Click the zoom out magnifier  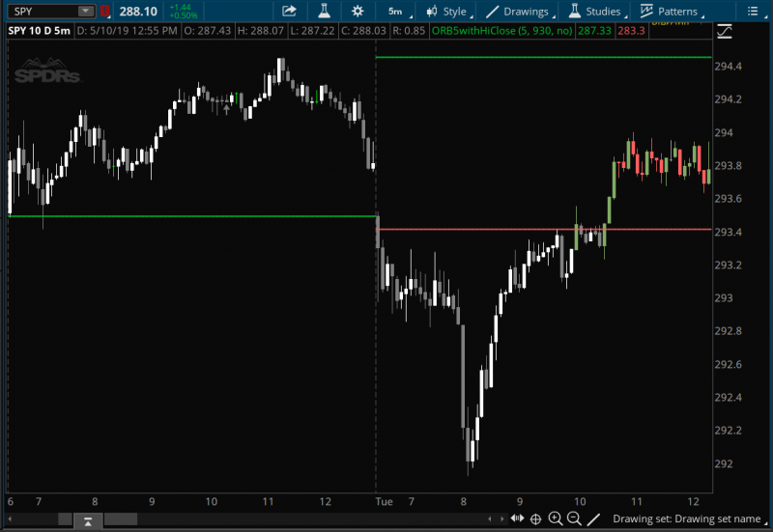[574, 519]
